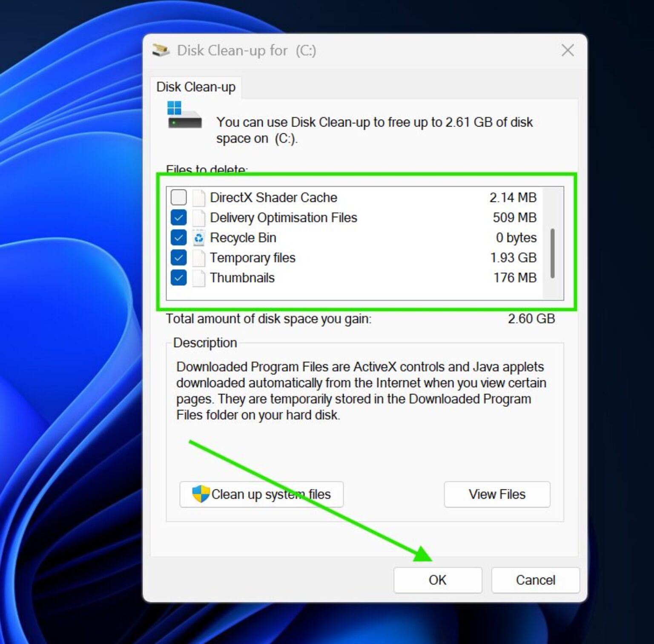Uncheck Temporary files for deletion
The image size is (654, 644).
[x=178, y=258]
